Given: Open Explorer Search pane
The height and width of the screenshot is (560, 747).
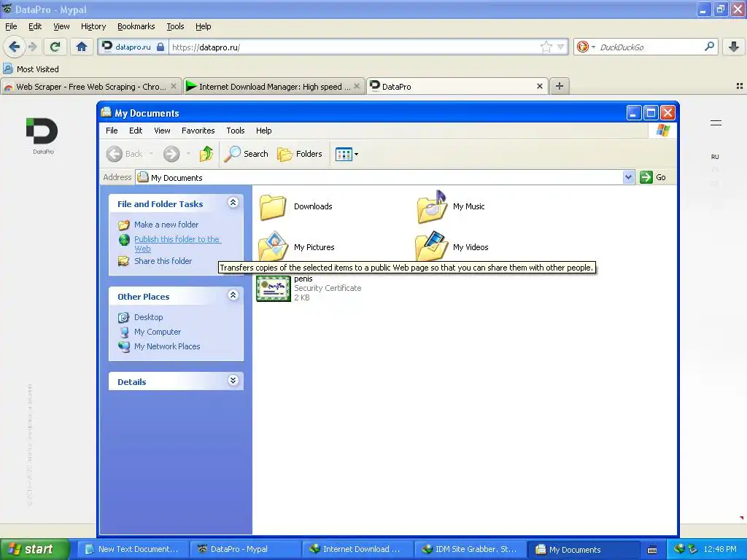Looking at the screenshot, I should click(x=247, y=154).
